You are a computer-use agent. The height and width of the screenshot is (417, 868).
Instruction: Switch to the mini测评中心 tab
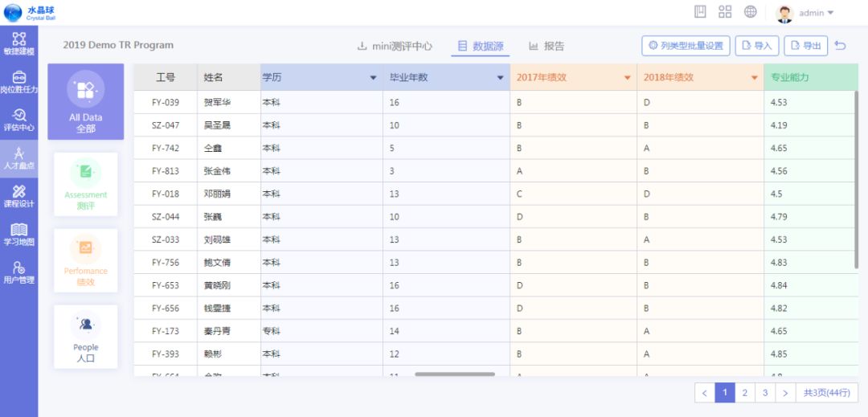point(395,46)
